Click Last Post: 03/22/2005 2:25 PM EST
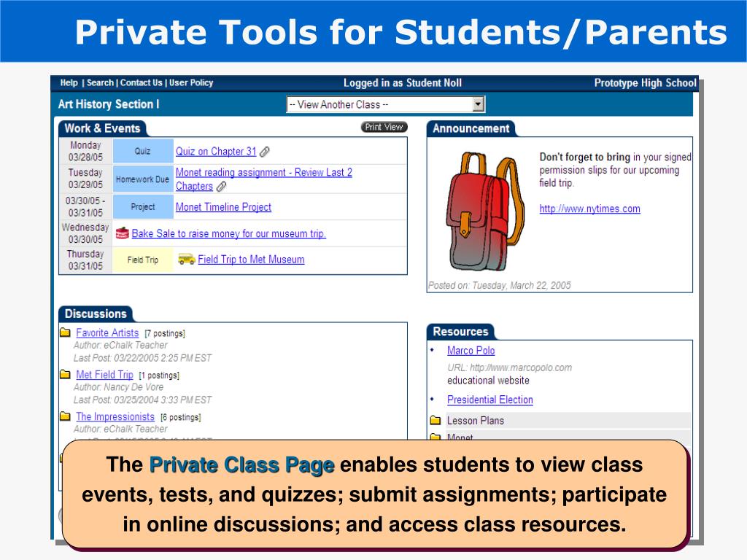 [142, 357]
